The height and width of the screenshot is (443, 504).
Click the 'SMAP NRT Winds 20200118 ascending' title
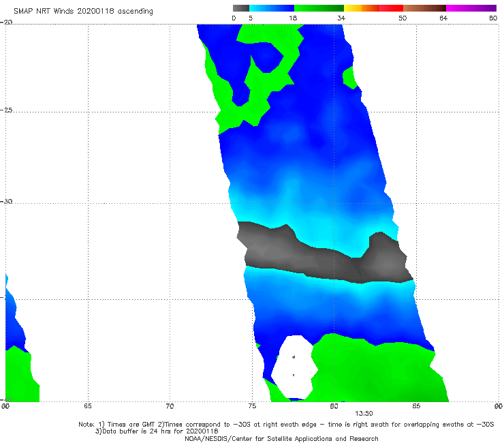pyautogui.click(x=83, y=12)
